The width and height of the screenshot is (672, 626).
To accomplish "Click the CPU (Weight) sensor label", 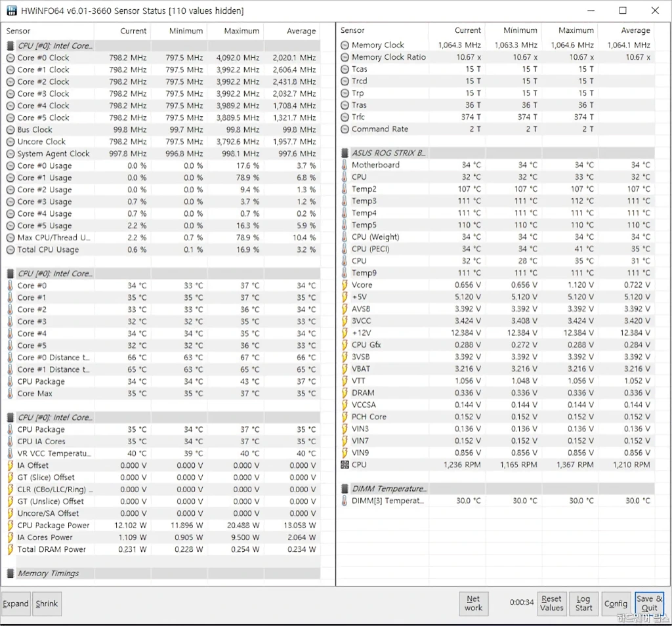I will click(x=375, y=237).
